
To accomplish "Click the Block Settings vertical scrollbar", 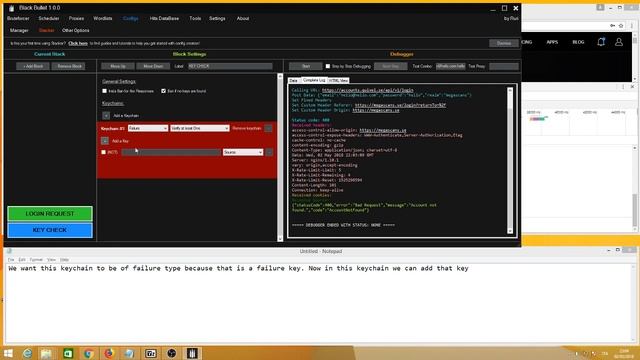I will pyautogui.click(x=280, y=158).
